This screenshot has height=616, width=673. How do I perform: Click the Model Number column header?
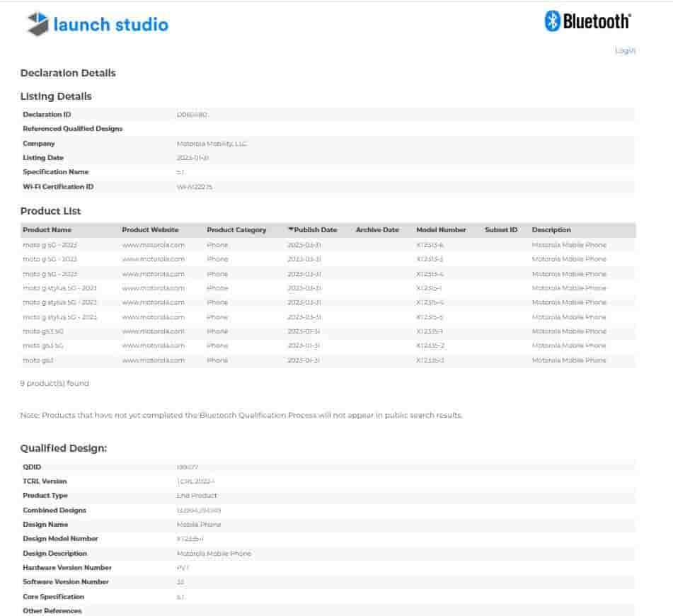point(441,230)
